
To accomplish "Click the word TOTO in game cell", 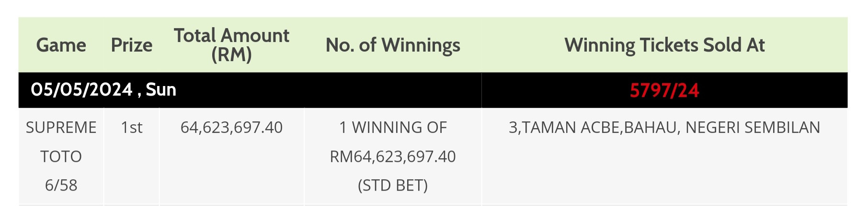I will (x=61, y=156).
